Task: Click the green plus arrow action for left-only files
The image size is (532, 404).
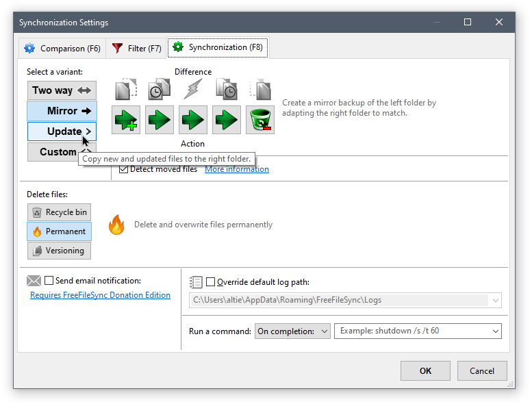Action: click(x=126, y=120)
